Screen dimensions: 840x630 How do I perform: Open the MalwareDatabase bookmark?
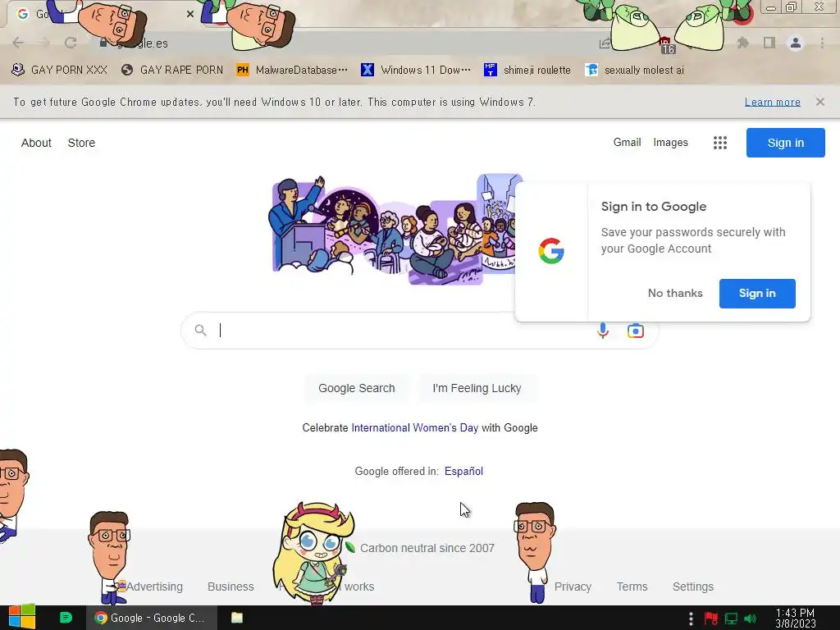pyautogui.click(x=292, y=70)
